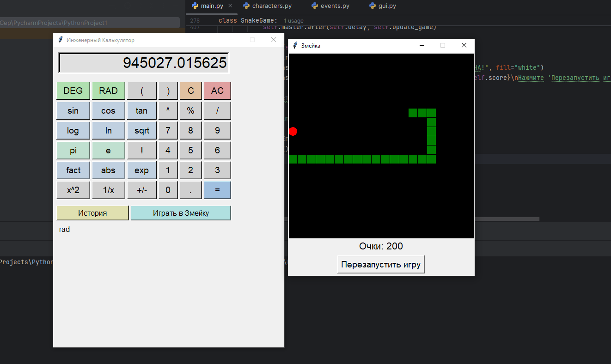Click the red apple on the snake canvas

(293, 132)
